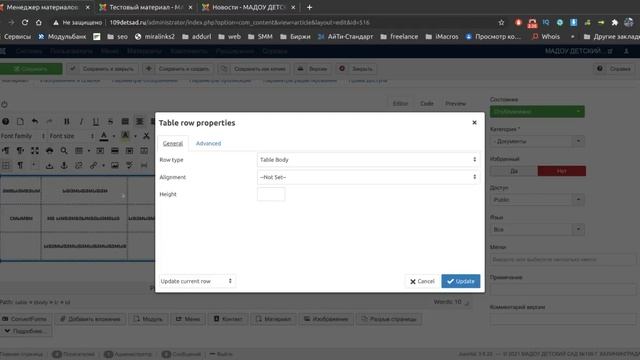Viewport: 640px width, 360px height.
Task: Click the redo arrow in editor toolbar
Action: pyautogui.click(x=49, y=121)
